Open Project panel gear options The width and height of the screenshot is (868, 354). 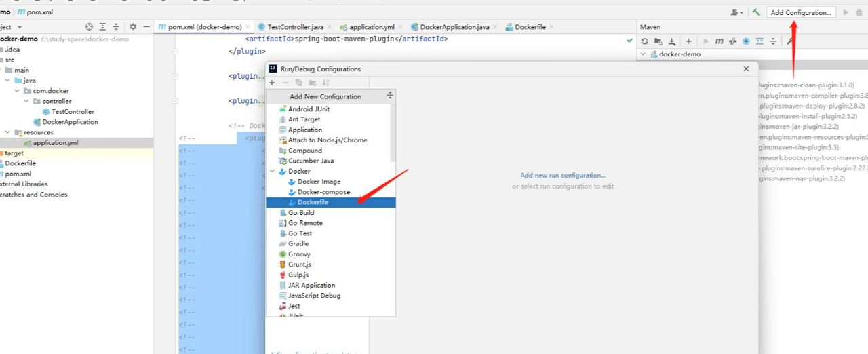133,26
